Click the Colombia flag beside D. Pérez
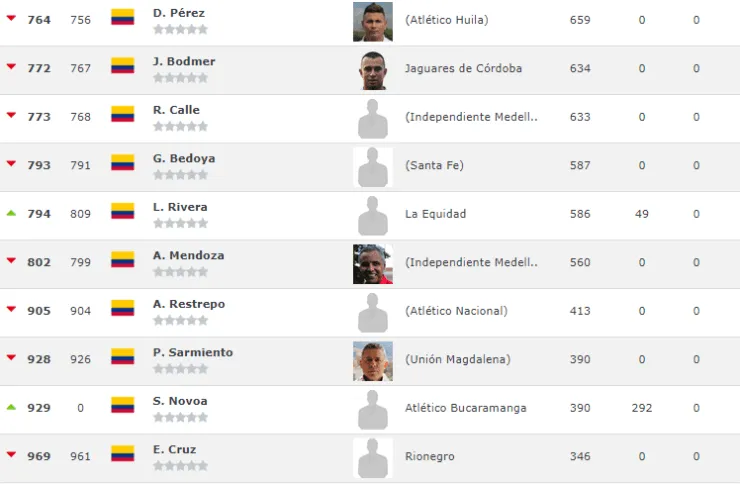 (x=122, y=17)
